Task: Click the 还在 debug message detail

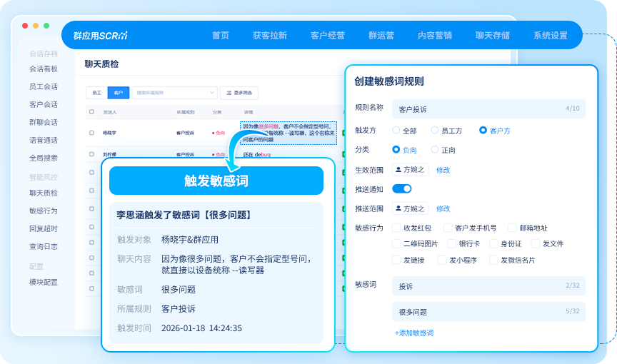Action: pos(256,154)
